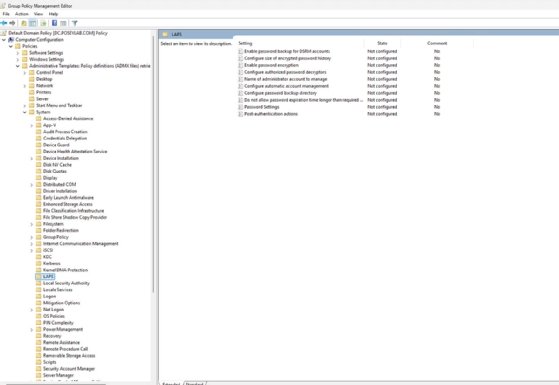
Task: Toggle the Show/Hide Console Tree icon
Action: [x=33, y=23]
